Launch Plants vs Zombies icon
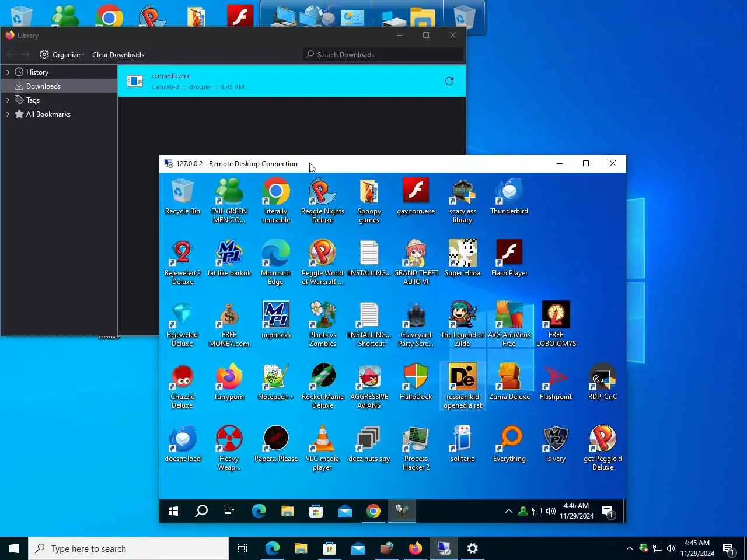747x560 pixels. (322, 324)
